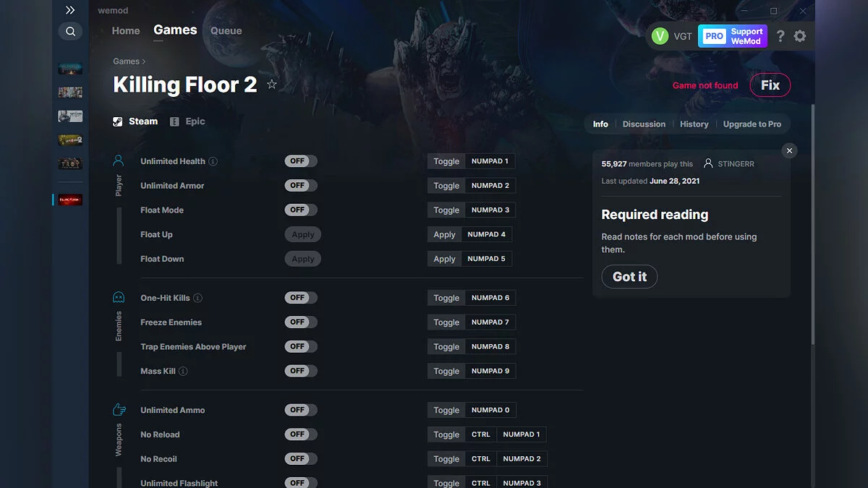Close the Required reading info panel

click(x=789, y=150)
